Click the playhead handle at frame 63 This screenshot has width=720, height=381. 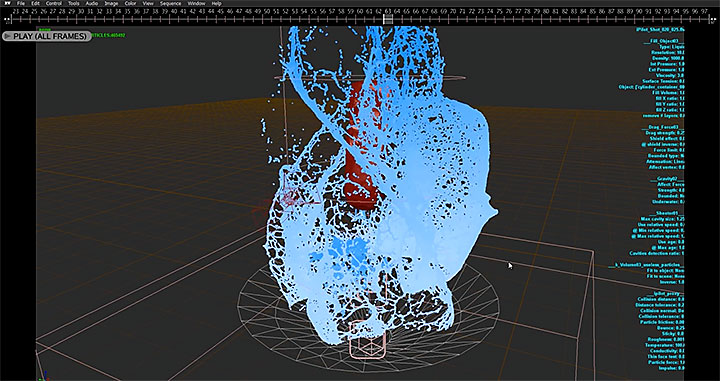(388, 19)
